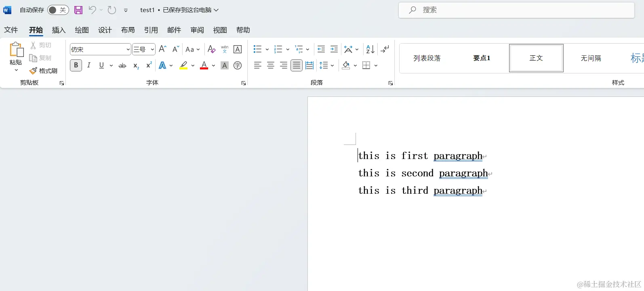
Task: Open the Font dialog launcher (字体)
Action: click(244, 83)
